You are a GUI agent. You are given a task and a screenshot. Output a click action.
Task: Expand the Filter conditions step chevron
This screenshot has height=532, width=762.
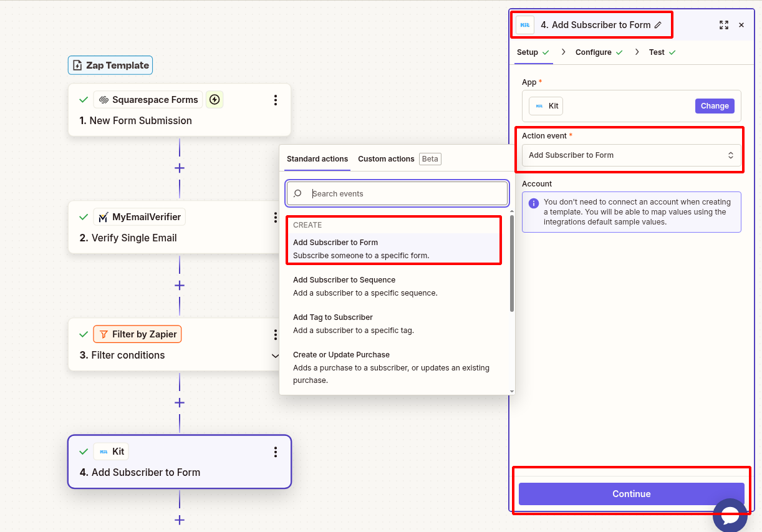pos(275,355)
